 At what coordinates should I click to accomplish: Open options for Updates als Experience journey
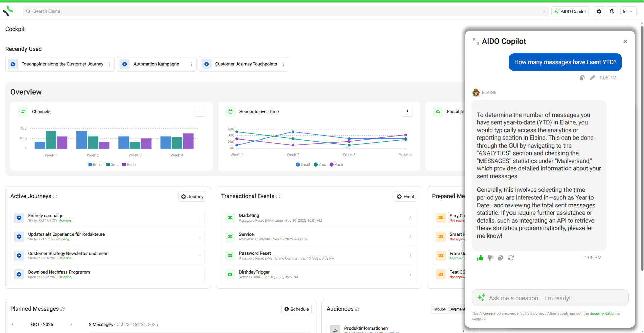(200, 237)
